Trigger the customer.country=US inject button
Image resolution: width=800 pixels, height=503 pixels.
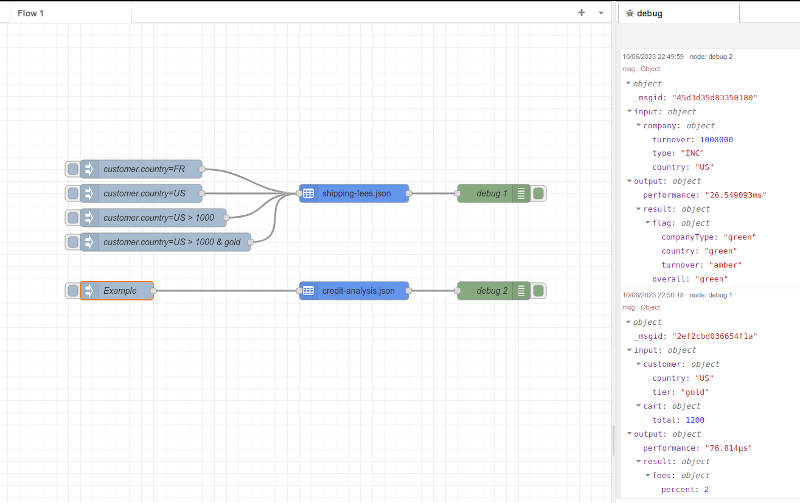(x=73, y=193)
